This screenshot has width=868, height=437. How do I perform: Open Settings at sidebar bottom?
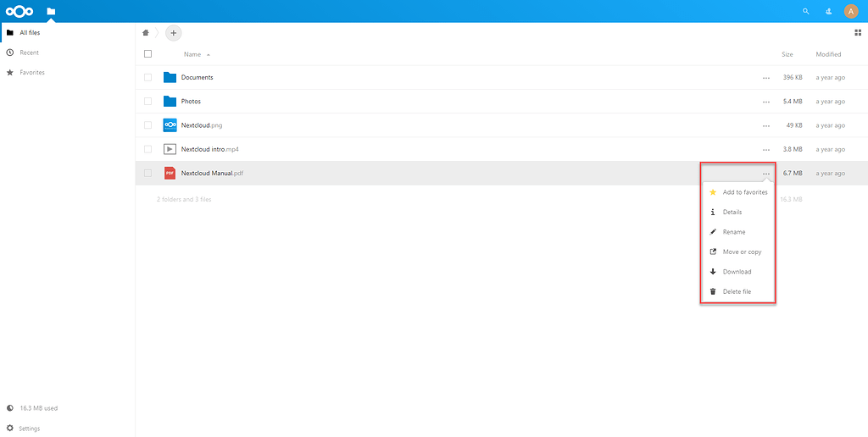pos(68,429)
